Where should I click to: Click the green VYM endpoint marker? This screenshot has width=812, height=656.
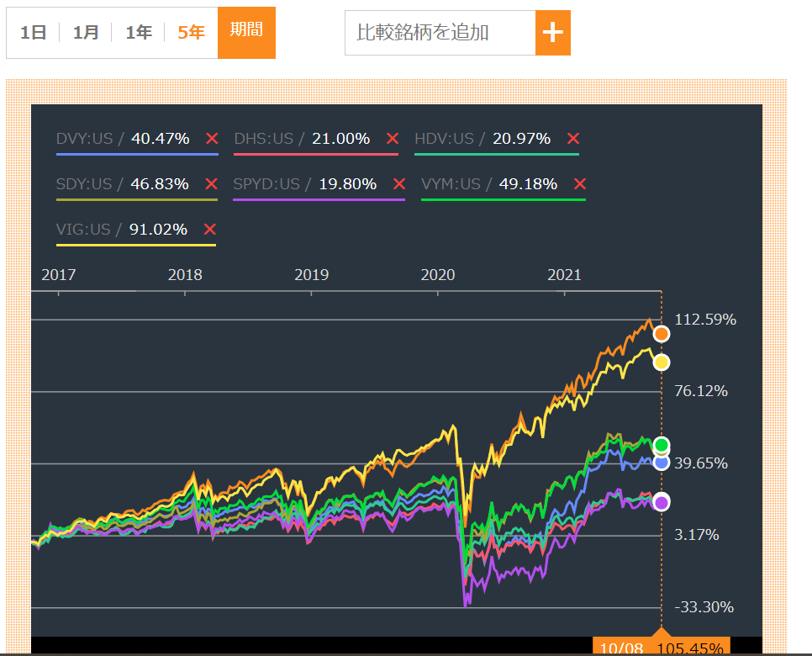tap(662, 445)
